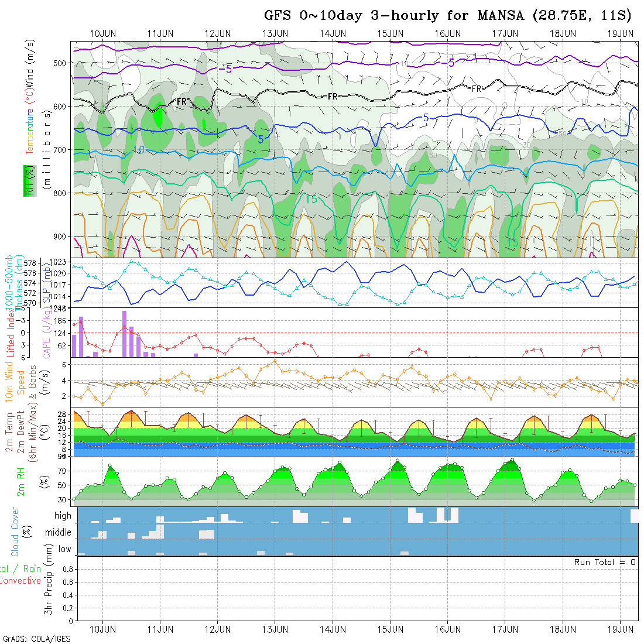Click the Lifted Index axis label
644x644 pixels.
[11, 333]
